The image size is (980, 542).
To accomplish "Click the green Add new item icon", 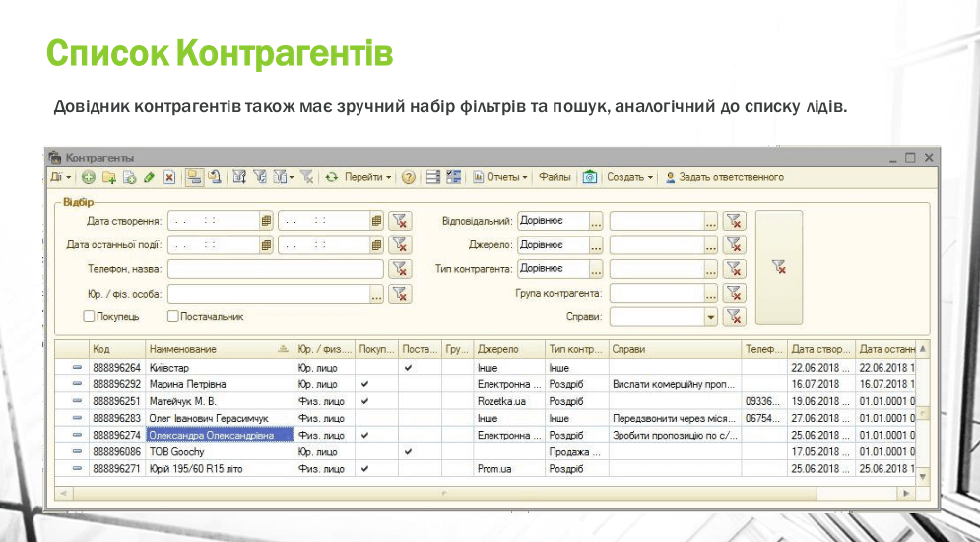I will [89, 178].
